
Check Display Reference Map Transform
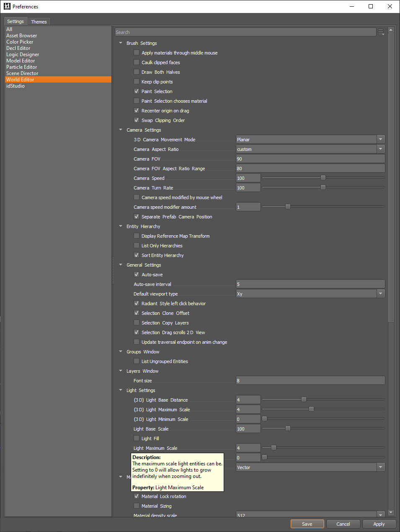pos(137,236)
